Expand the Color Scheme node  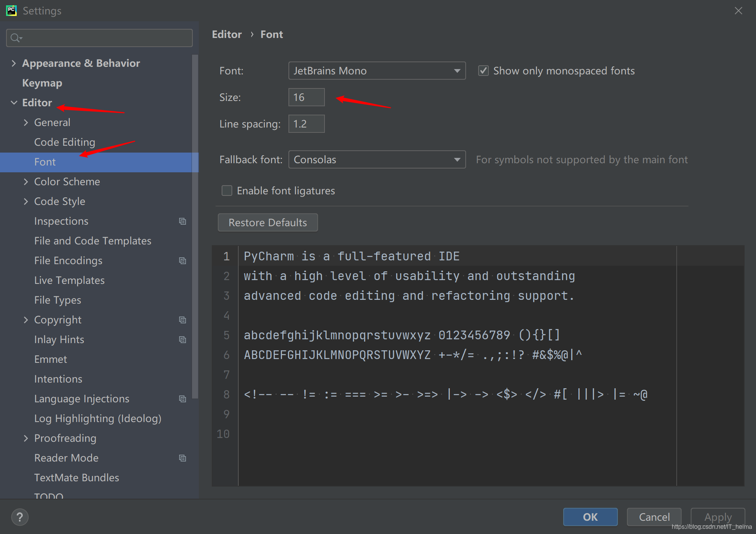pos(26,182)
